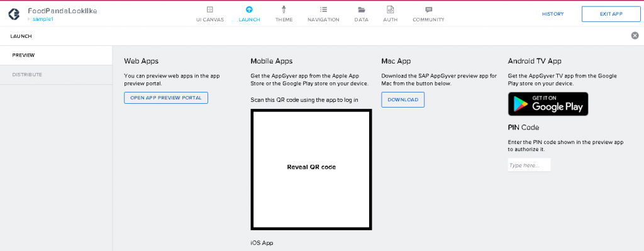644x251 pixels.
Task: Click the sample1 page name
Action: click(x=43, y=20)
